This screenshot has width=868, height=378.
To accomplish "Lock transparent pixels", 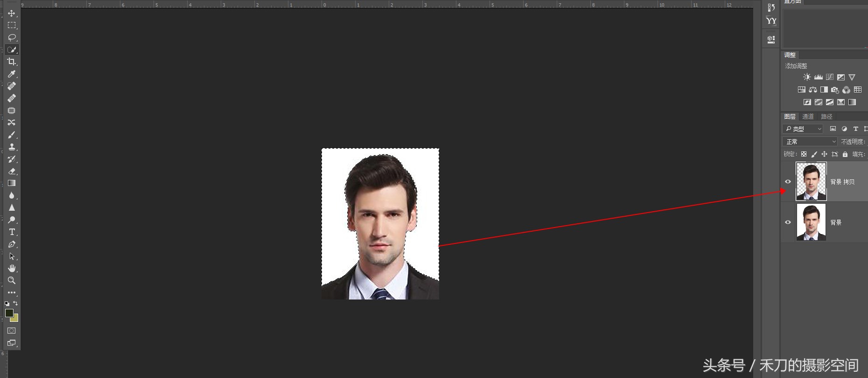I will 804,154.
